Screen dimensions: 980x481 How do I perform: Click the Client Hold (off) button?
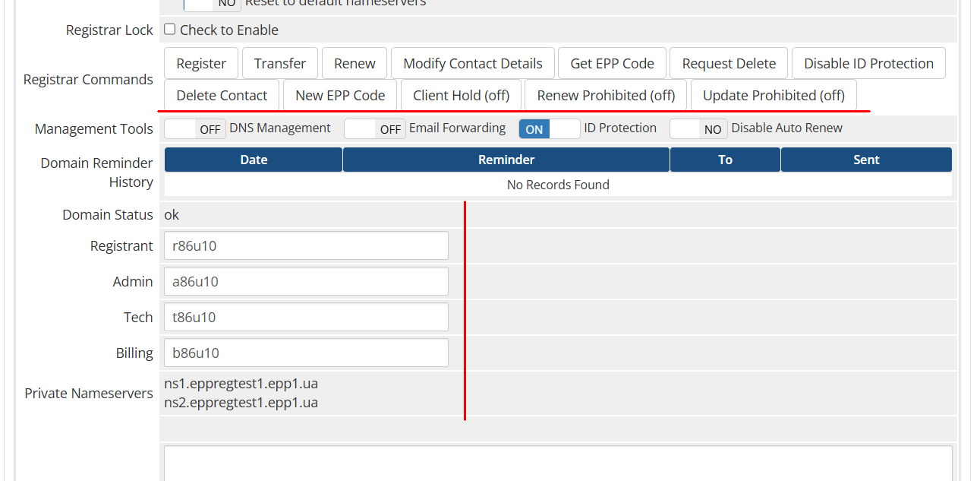pyautogui.click(x=461, y=96)
